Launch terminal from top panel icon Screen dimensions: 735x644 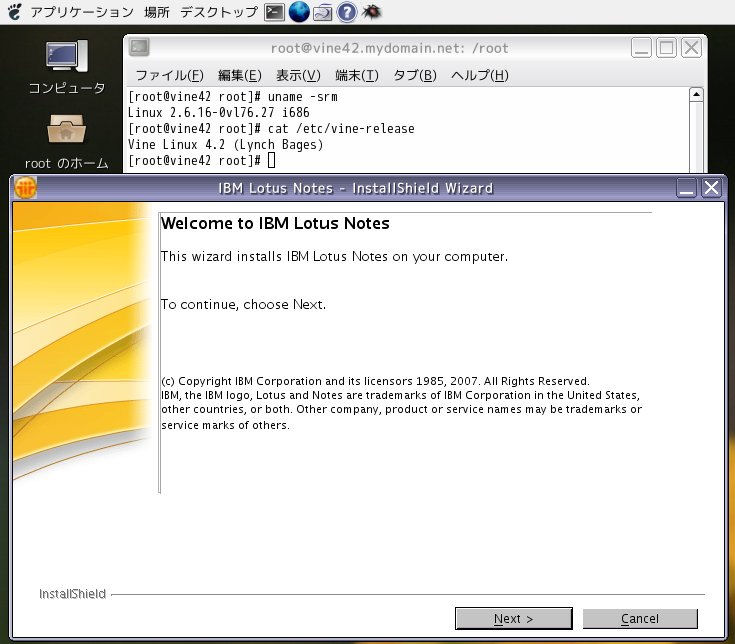(274, 12)
